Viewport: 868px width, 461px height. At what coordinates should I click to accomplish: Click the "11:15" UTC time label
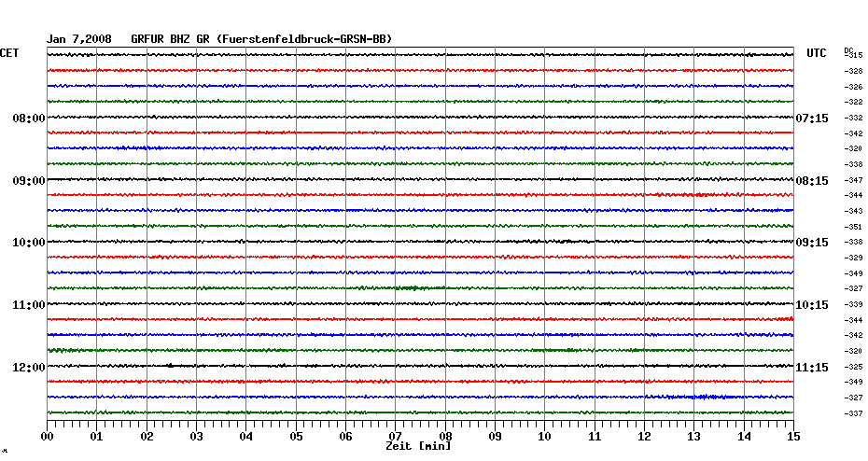point(812,368)
